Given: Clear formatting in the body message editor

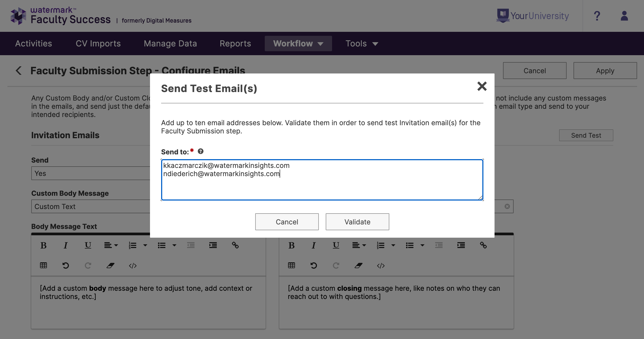Looking at the screenshot, I should click(110, 266).
